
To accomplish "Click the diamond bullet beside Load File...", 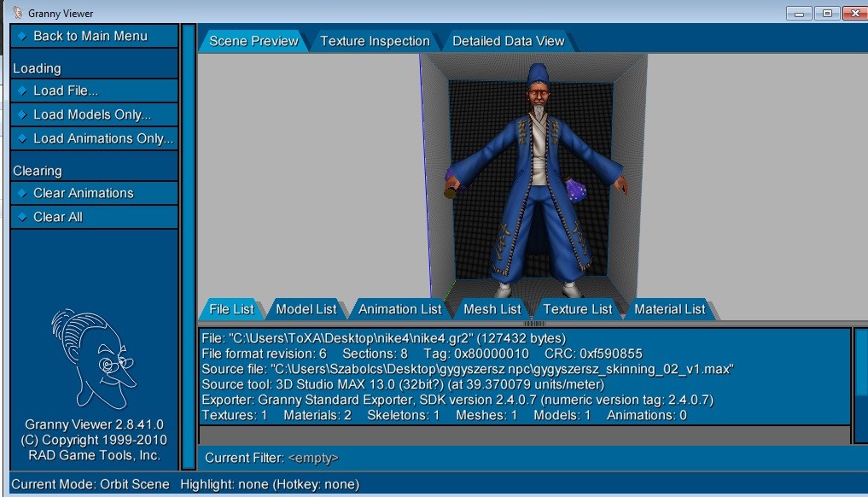I will click(22, 91).
